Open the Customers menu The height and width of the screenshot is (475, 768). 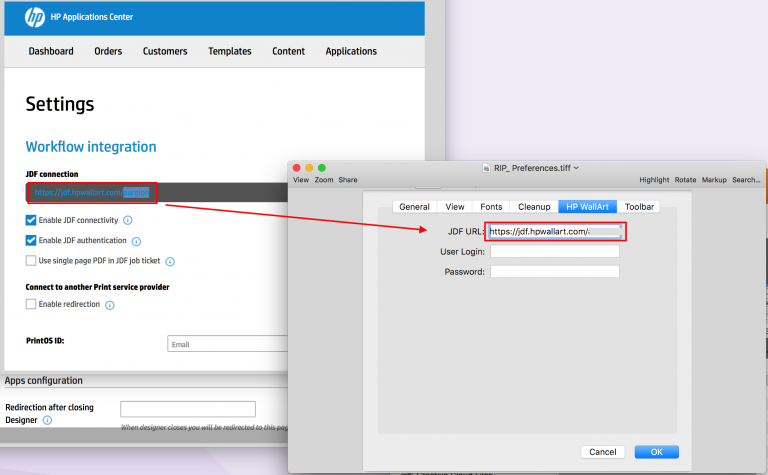(165, 51)
